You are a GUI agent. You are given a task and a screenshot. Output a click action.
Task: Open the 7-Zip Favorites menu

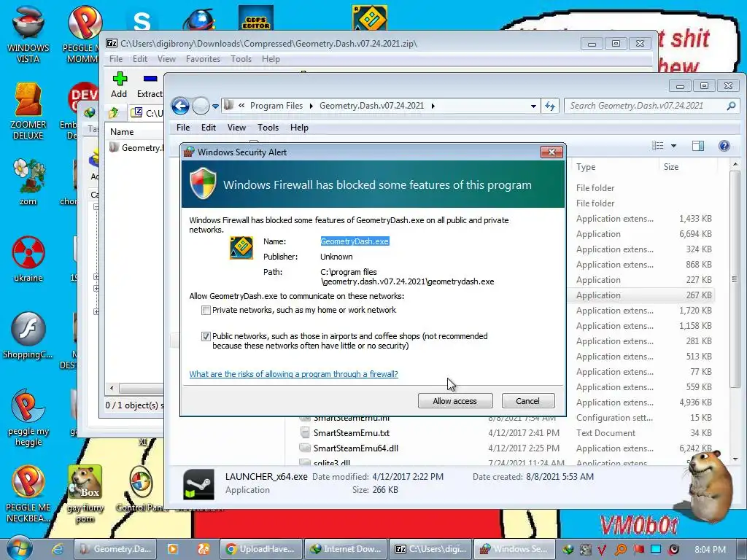203,59
